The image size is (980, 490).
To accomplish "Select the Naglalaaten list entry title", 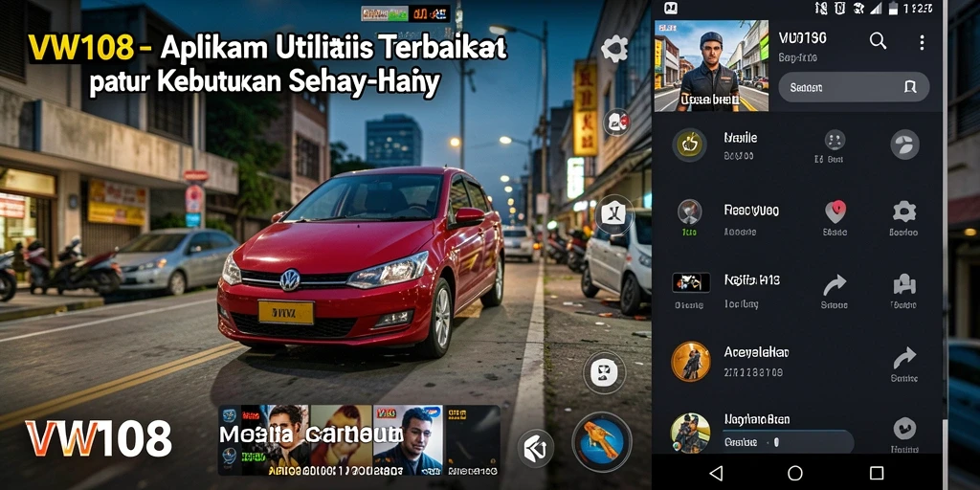I will pyautogui.click(x=756, y=419).
